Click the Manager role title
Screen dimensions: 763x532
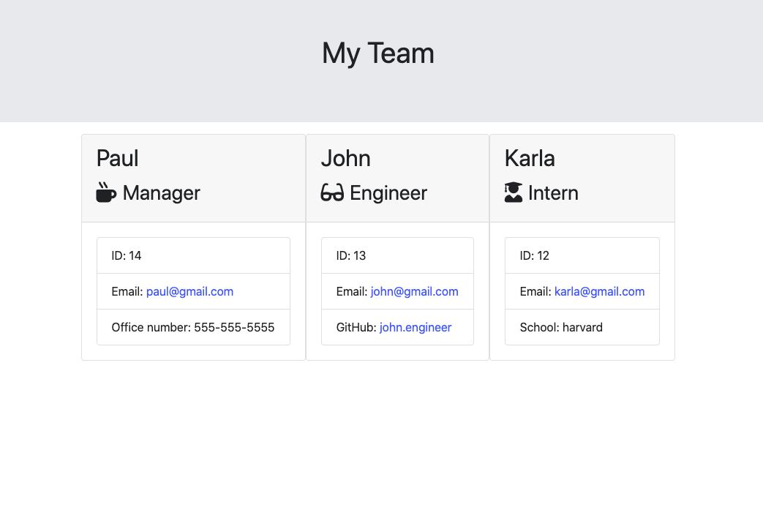(161, 193)
